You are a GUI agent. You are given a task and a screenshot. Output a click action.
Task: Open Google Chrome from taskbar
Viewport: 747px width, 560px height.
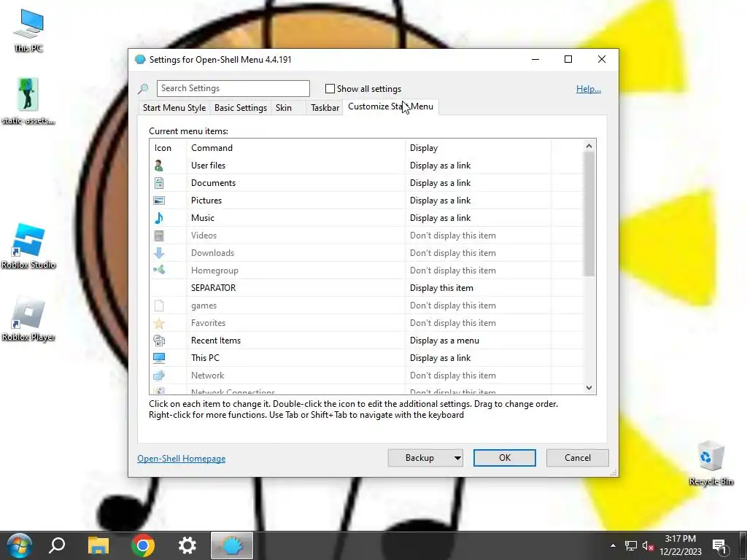[x=143, y=545]
